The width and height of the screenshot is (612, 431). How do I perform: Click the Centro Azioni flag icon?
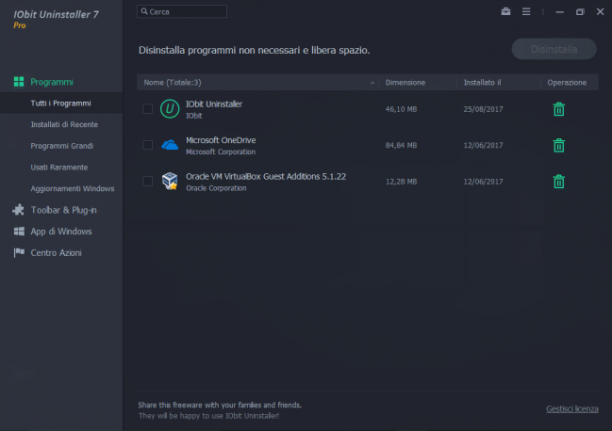(19, 253)
